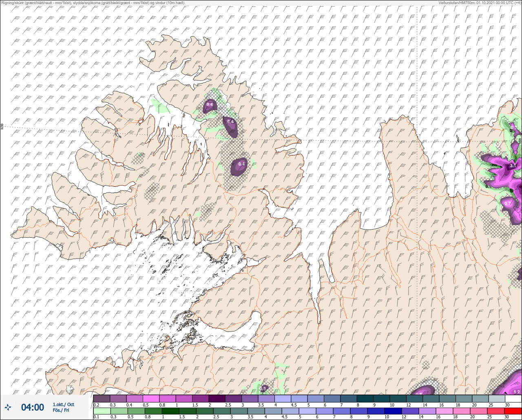
Task: Pick the bright pink upper-row swatch labeled 0.5
Action: pyautogui.click(x=151, y=398)
